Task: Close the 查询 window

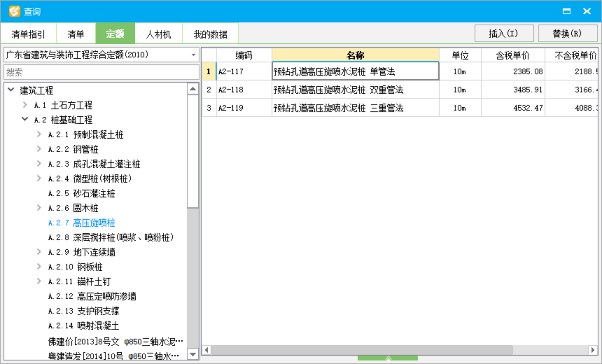Action: pos(587,12)
